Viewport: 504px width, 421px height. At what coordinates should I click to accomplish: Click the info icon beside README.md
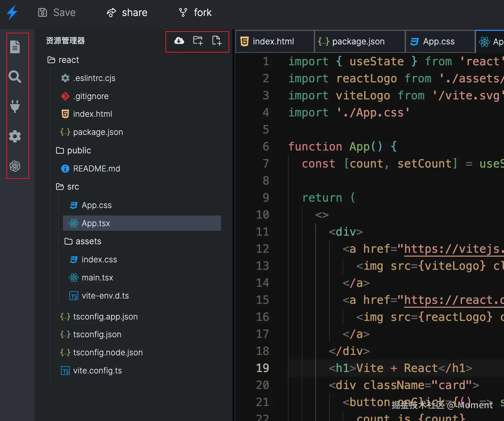coord(65,169)
